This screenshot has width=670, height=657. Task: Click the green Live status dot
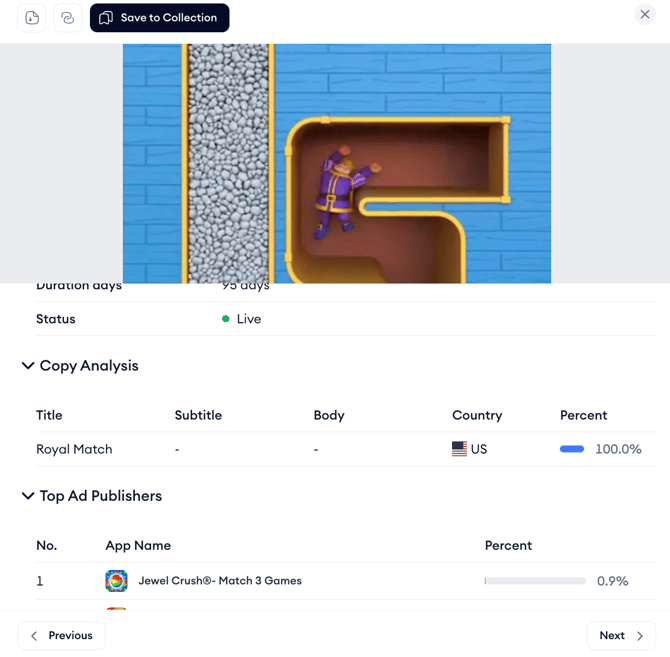[226, 319]
